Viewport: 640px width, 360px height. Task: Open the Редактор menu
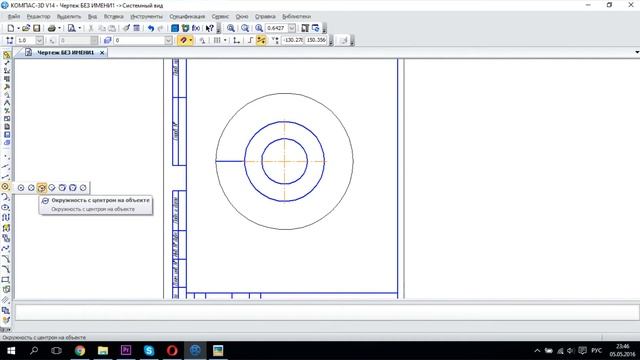tap(38, 16)
